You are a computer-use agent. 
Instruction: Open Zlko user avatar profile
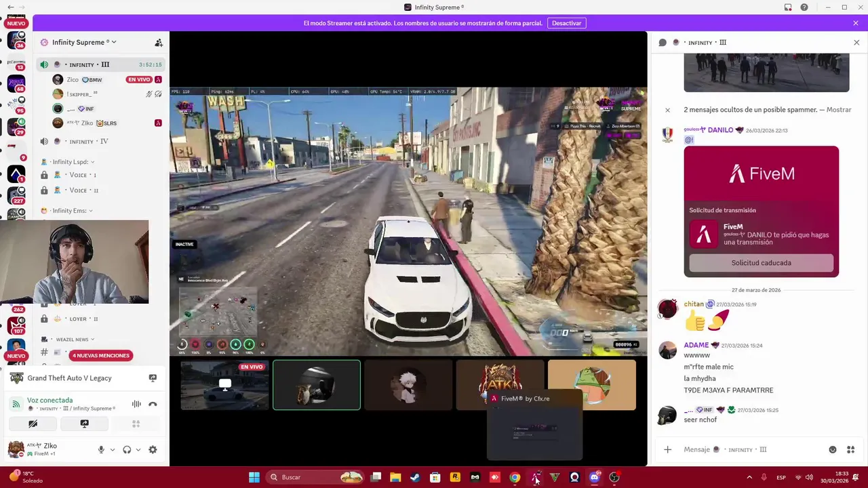(x=16, y=449)
